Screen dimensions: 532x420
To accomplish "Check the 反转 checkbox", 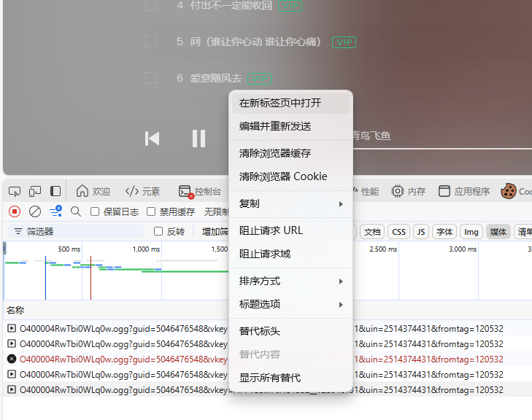I will (x=158, y=232).
